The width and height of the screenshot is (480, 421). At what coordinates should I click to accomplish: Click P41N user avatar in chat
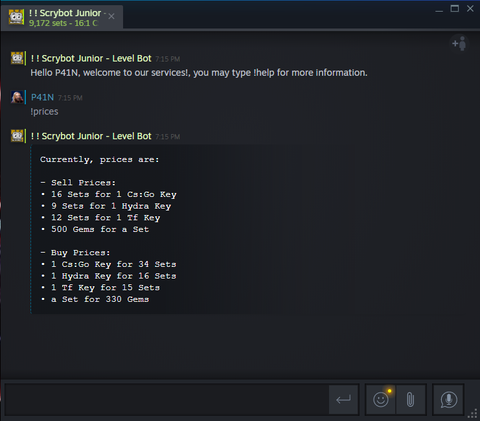tap(17, 97)
